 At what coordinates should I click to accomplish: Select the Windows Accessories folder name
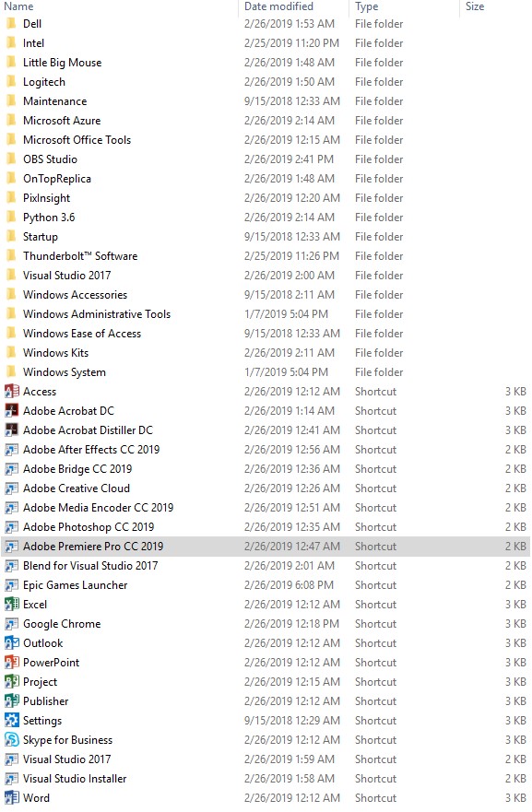(75, 295)
